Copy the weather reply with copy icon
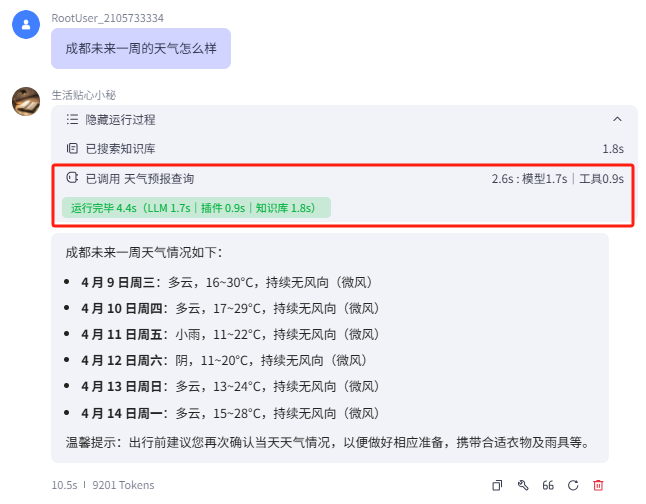 click(497, 485)
